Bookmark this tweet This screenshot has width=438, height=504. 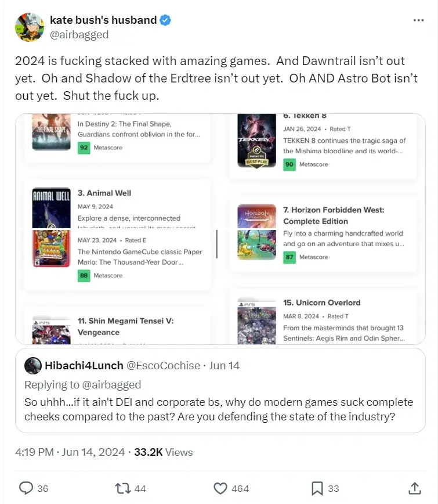(x=317, y=488)
